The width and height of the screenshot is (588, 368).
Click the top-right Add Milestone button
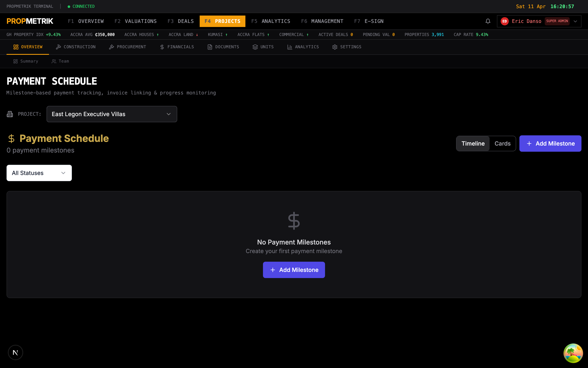point(550,144)
